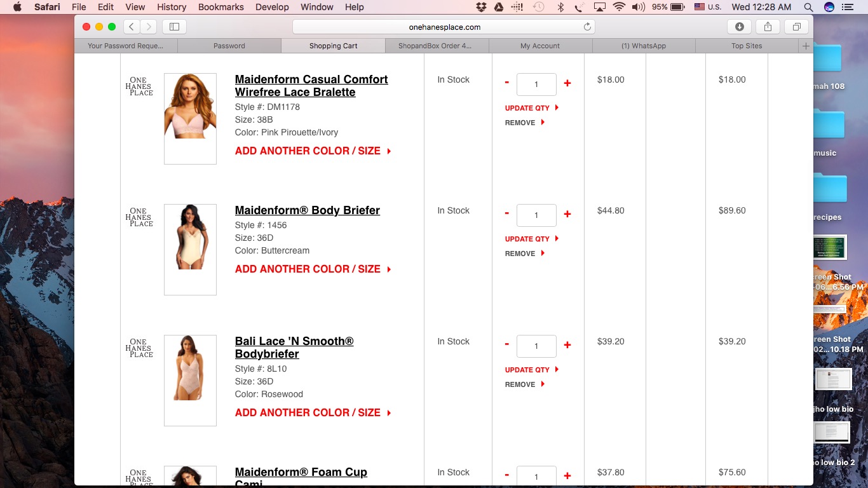Viewport: 868px width, 488px height.
Task: Show the Safari sidebar
Action: tap(174, 27)
